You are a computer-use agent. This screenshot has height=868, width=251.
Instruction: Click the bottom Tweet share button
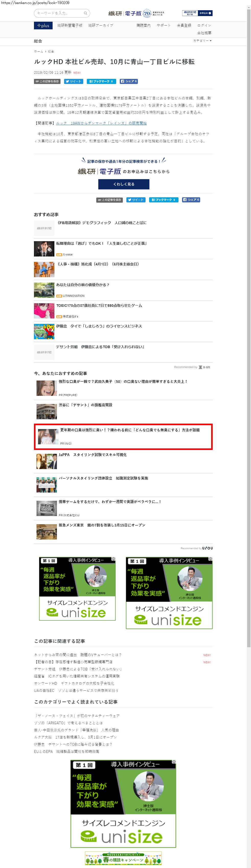[x=136, y=200]
